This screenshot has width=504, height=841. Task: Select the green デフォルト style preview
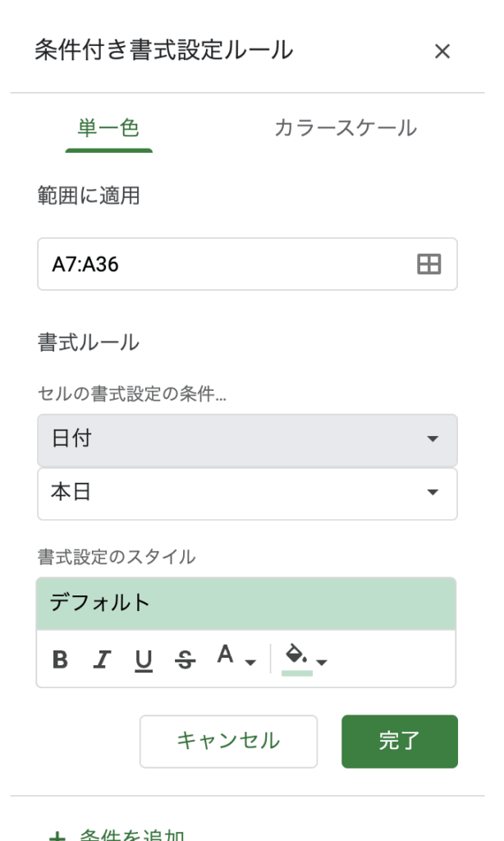click(x=246, y=604)
